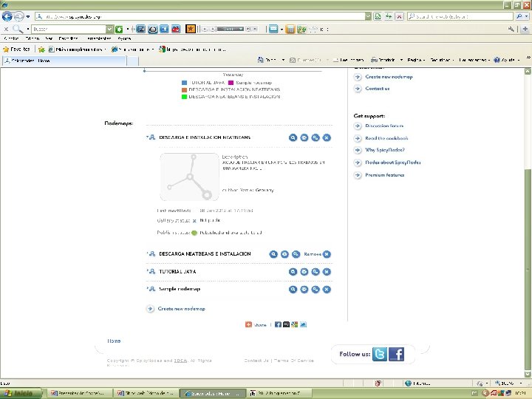Screen dimensions: 532x399
Task: Open the search provider dropdown arrow
Action: (x=527, y=16)
